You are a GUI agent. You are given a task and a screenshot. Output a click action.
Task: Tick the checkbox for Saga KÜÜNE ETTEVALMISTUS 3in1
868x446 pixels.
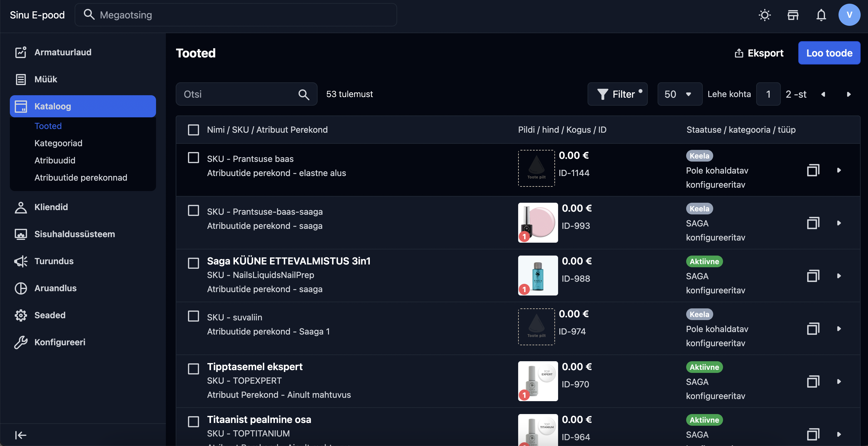194,263
